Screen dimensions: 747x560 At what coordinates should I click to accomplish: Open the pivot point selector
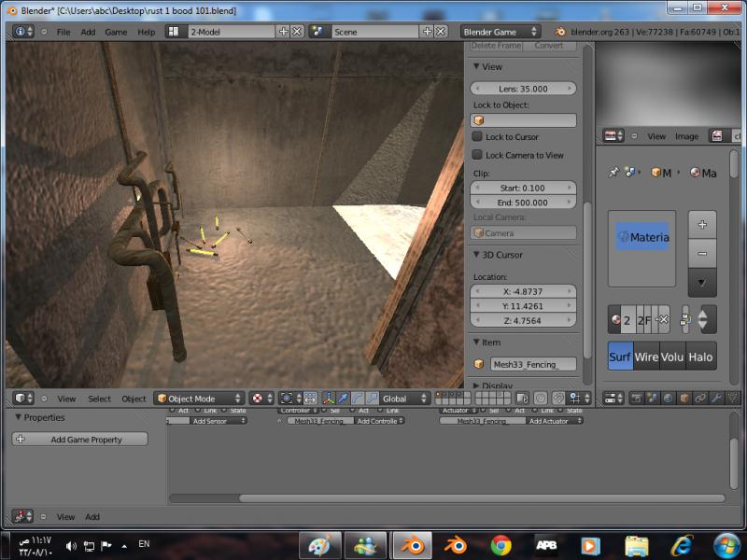point(290,399)
